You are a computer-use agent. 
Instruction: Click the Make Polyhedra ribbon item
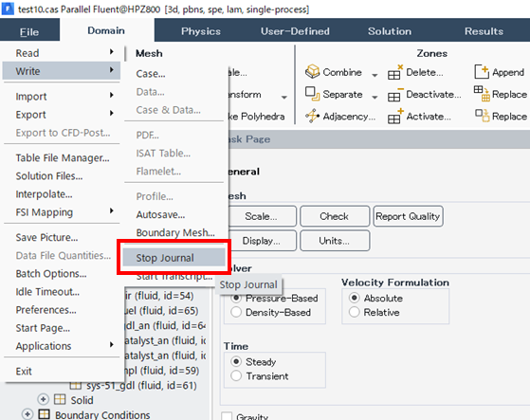257,117
